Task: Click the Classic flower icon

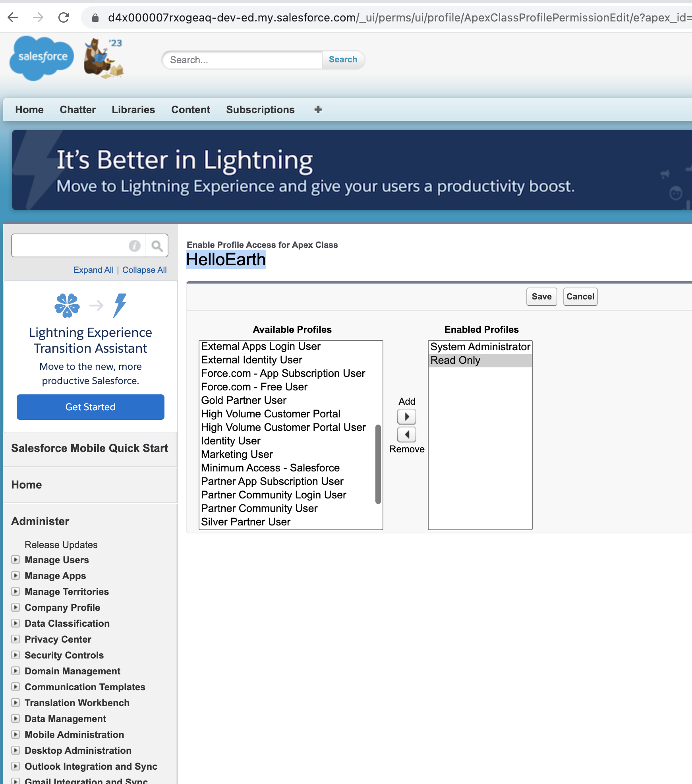Action: 67,305
